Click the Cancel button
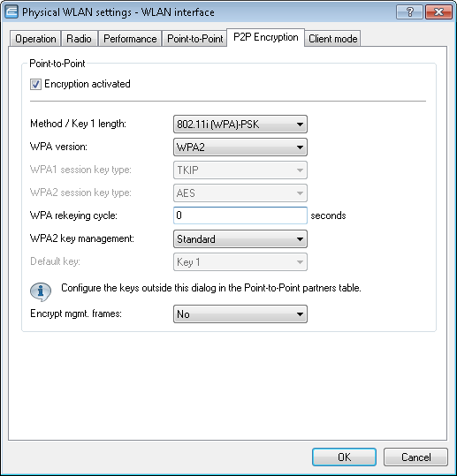 (415, 457)
